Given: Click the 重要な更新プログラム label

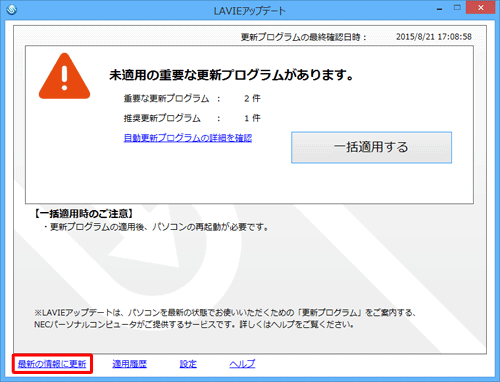Looking at the screenshot, I should click(x=166, y=98).
